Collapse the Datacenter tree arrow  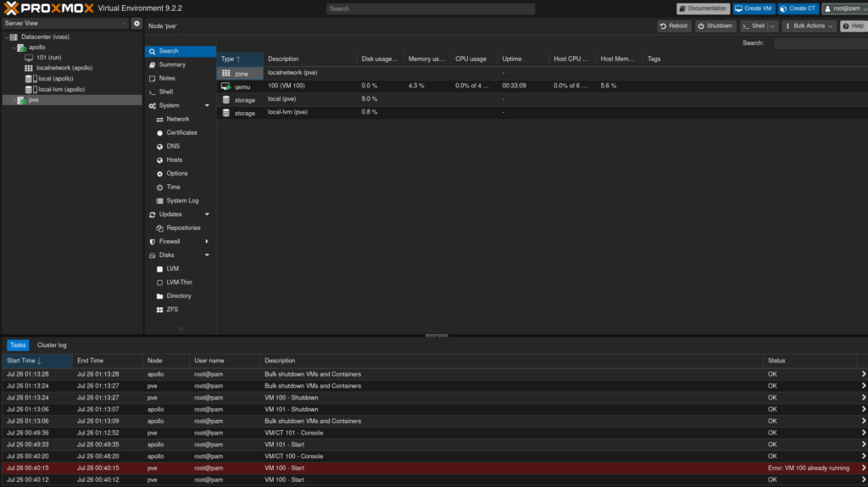click(x=7, y=37)
